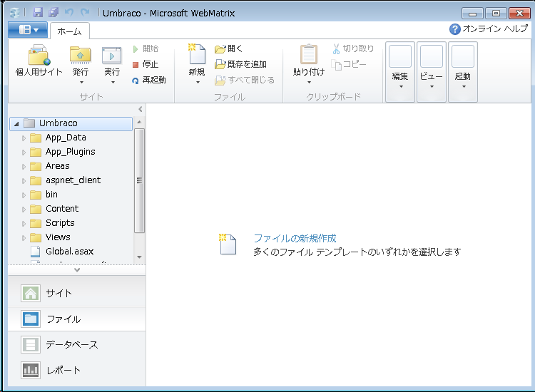Image resolution: width=535 pixels, height=392 pixels.
Task: Click the 切り取り (Cut) scissors icon
Action: [x=336, y=48]
